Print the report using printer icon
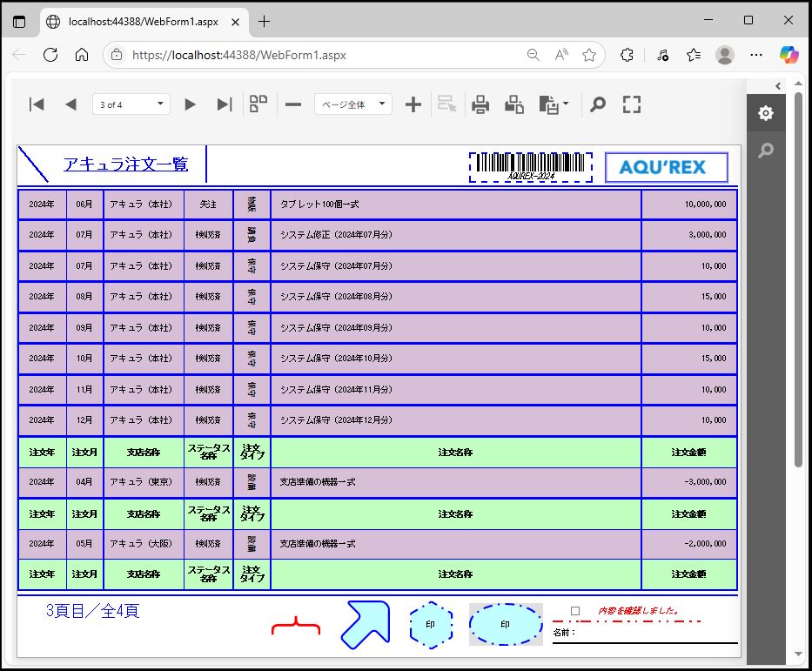This screenshot has height=671, width=812. [480, 104]
